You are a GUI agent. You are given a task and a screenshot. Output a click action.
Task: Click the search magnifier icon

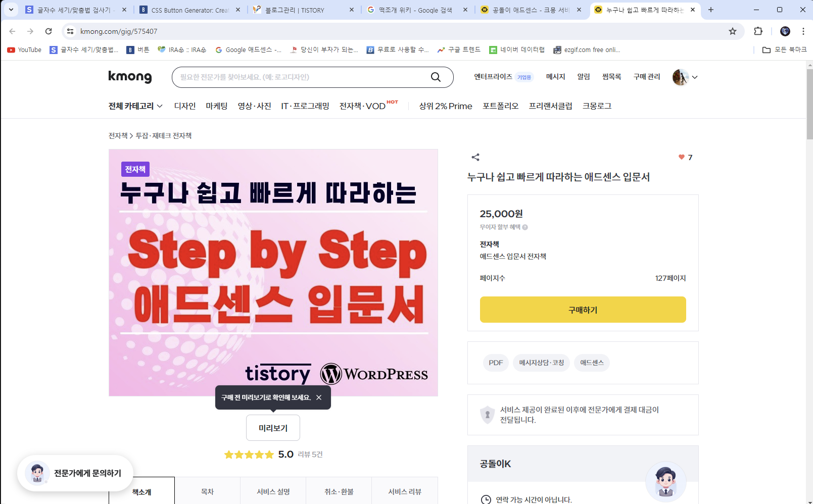coord(436,77)
